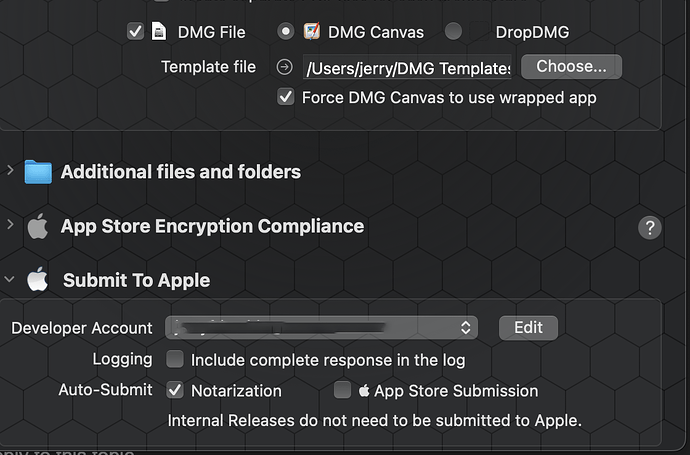The width and height of the screenshot is (690, 455).
Task: Click Apple logo beside Submit To Apple
Action: pos(38,279)
